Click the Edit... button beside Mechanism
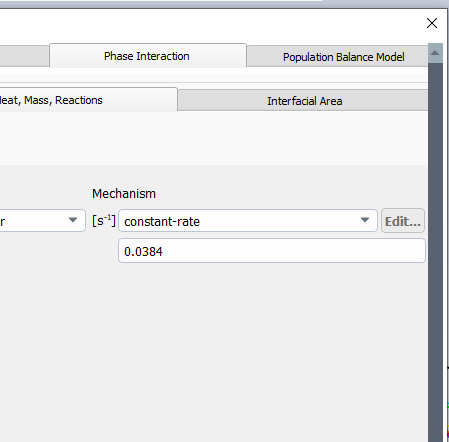The image size is (449, 442). [x=403, y=221]
